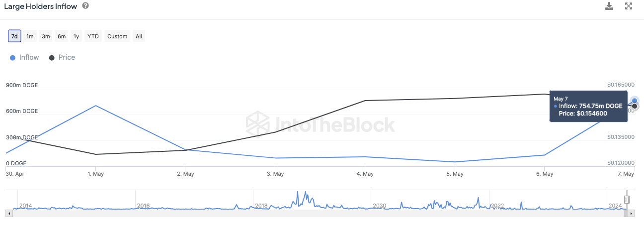This screenshot has width=644, height=230.
Task: Choose the 6m time range
Action: [x=62, y=36]
